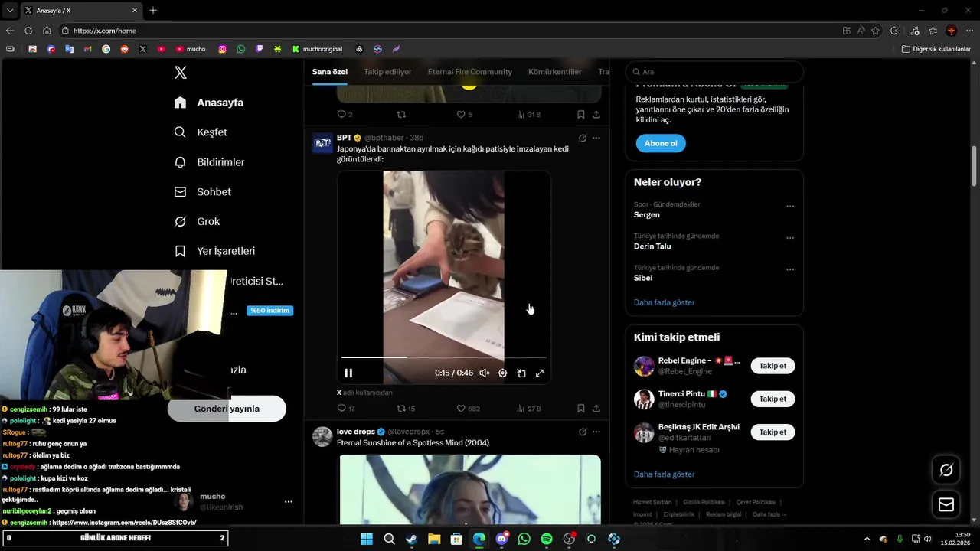Share the BPT post
Image resolution: width=980 pixels, height=551 pixels.
596,409
